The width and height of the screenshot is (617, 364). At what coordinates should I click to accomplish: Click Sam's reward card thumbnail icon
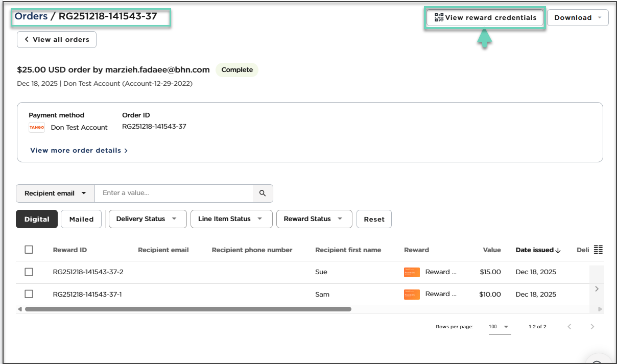point(412,294)
